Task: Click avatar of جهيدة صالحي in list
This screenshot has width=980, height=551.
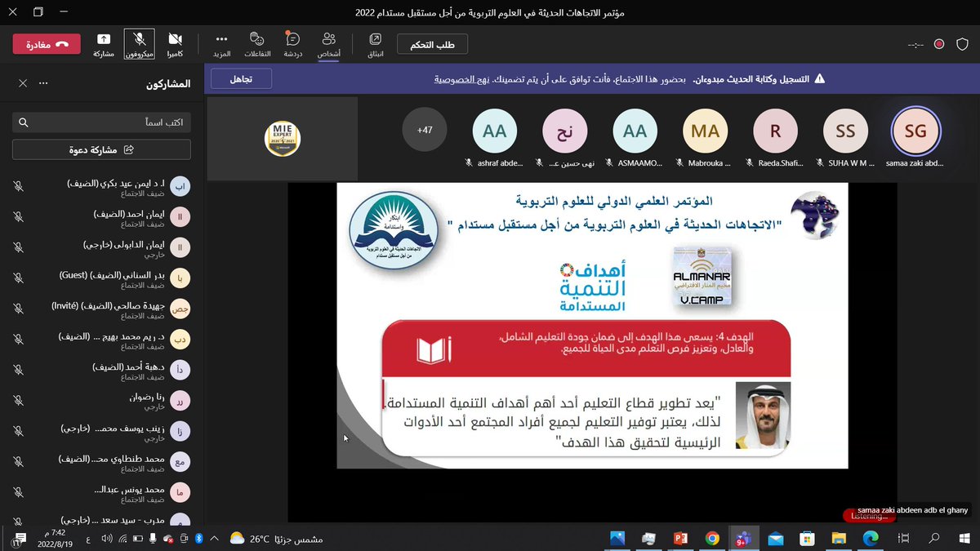Action: click(180, 310)
